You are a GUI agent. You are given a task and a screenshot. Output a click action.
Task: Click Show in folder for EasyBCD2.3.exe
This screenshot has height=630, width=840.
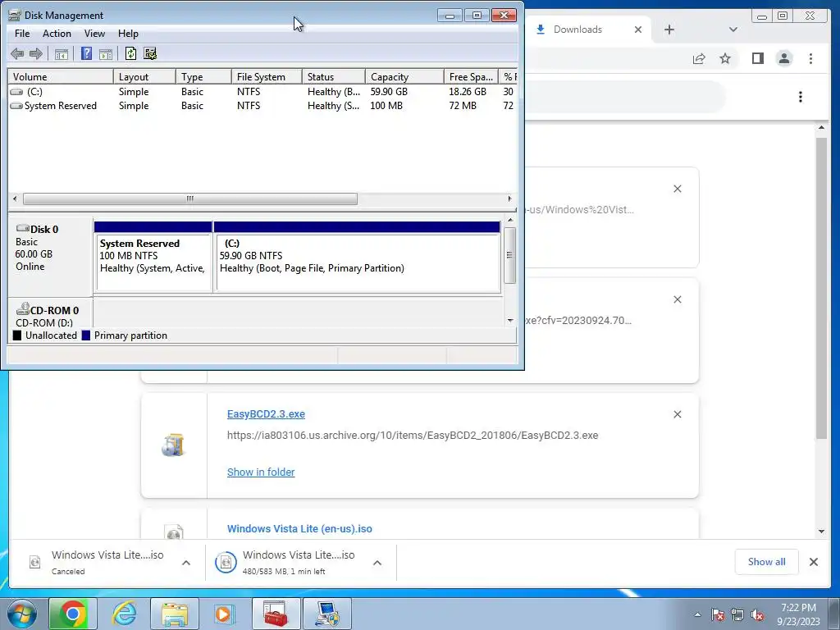coord(261,472)
